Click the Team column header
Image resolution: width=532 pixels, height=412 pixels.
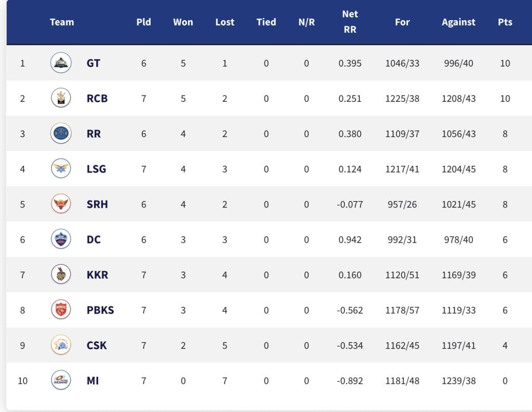(x=62, y=22)
